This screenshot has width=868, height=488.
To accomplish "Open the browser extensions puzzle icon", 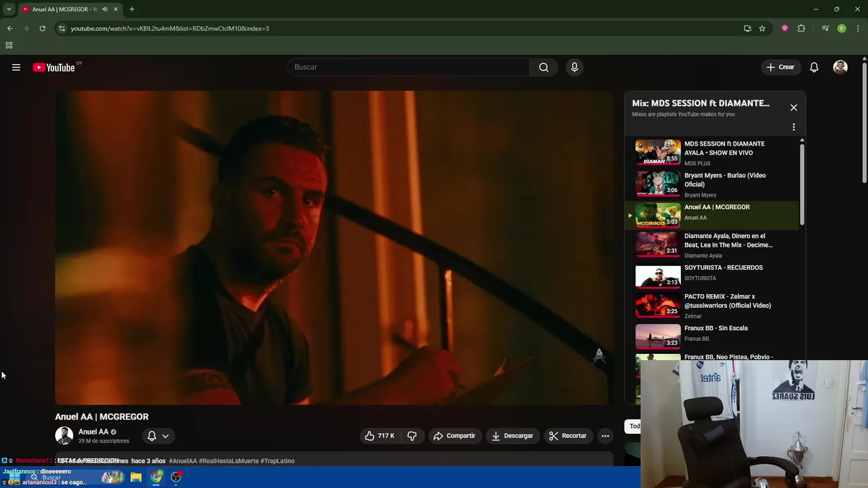I will pyautogui.click(x=801, y=28).
